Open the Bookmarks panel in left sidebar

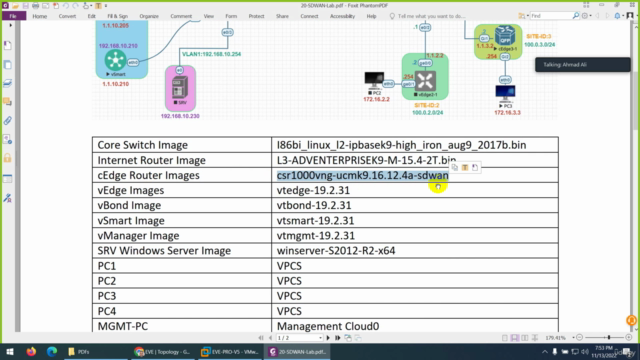pyautogui.click(x=8, y=45)
